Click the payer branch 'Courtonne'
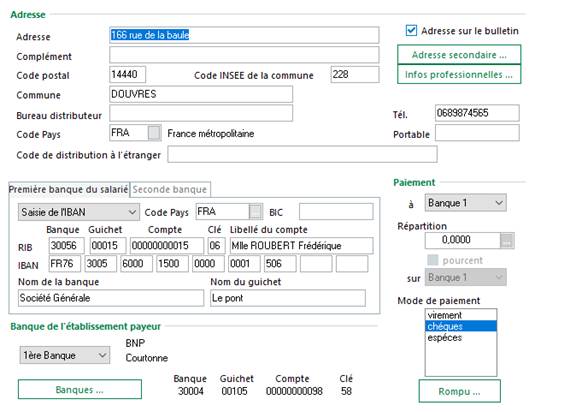The height and width of the screenshot is (412, 576). (147, 358)
